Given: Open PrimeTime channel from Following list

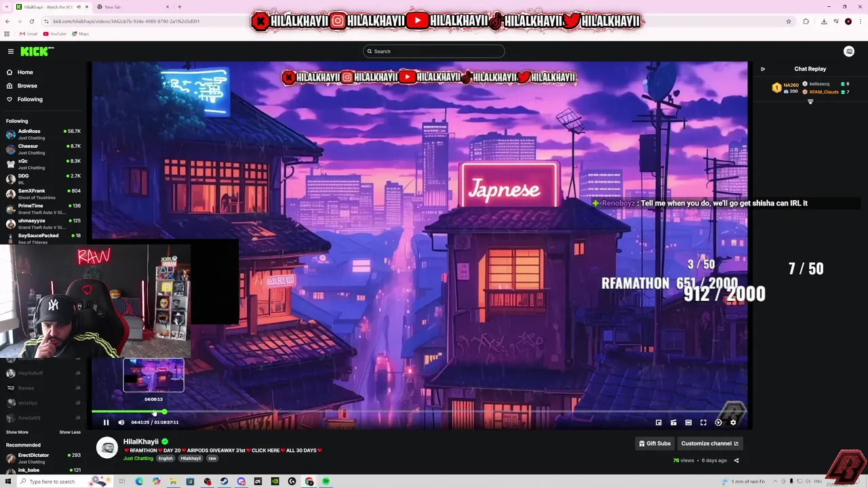Looking at the screenshot, I should [x=43, y=209].
